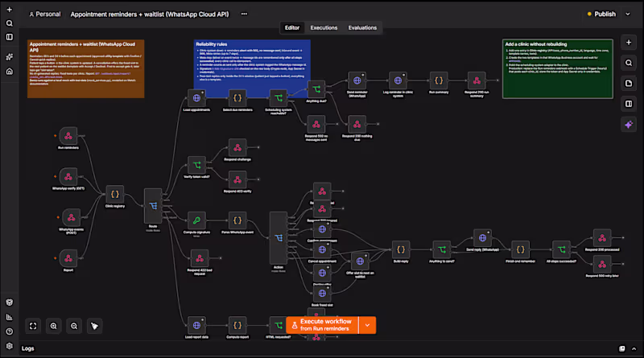Image resolution: width=644 pixels, height=358 pixels.
Task: Click the add sticky note icon
Action: pyautogui.click(x=629, y=84)
